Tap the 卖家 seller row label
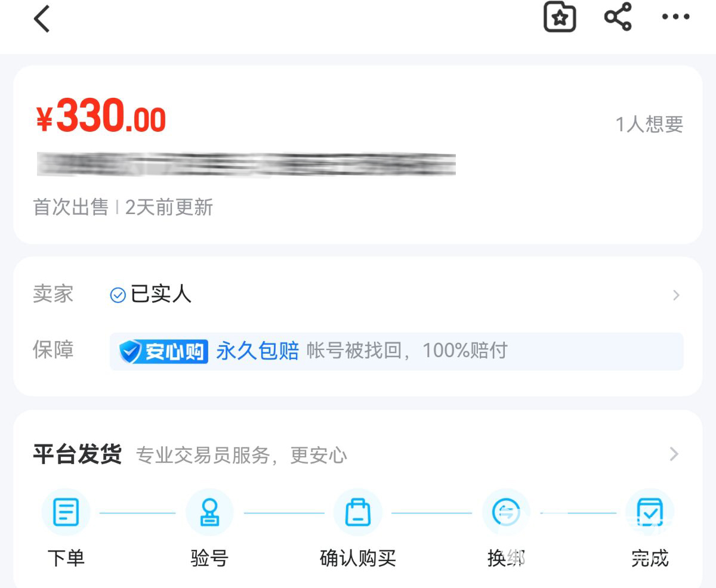716x588 pixels. pos(53,294)
